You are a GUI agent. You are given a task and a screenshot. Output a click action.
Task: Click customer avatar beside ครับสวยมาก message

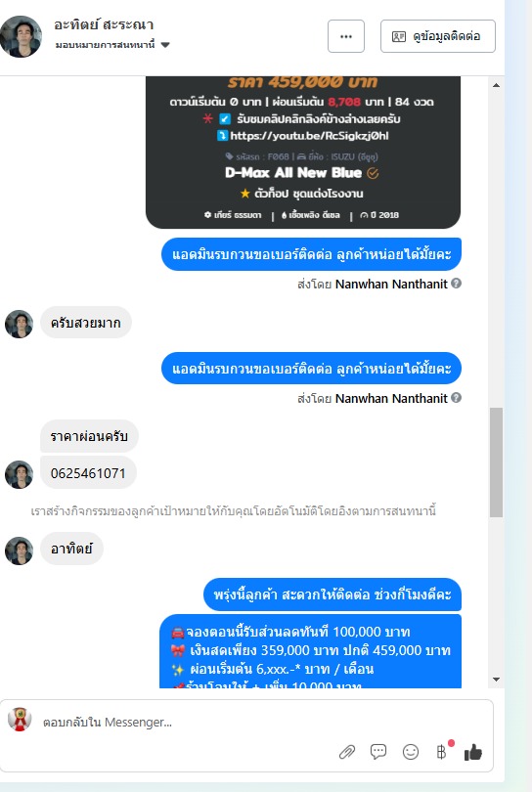tap(20, 324)
